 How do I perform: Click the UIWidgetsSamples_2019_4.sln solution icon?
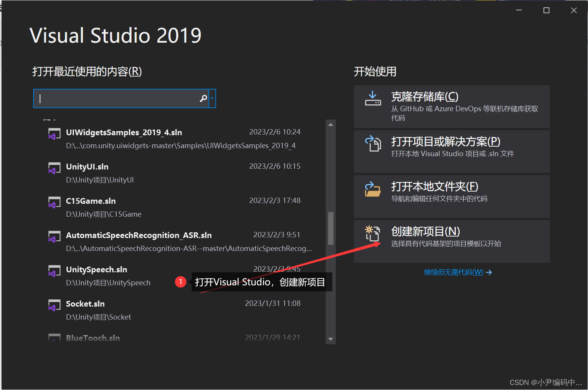pyautogui.click(x=54, y=134)
